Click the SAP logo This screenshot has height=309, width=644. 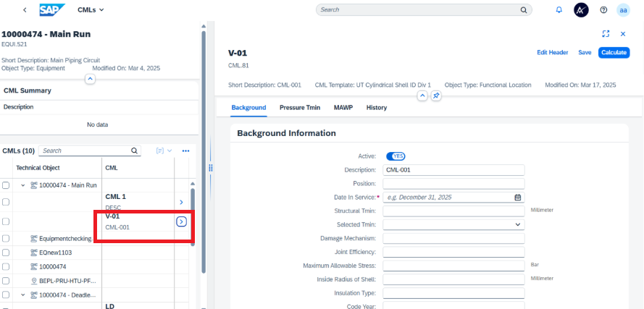point(52,10)
